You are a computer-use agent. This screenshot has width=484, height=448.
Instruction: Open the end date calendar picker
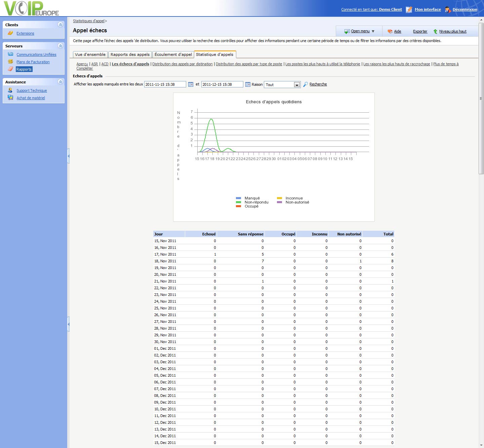pos(248,84)
